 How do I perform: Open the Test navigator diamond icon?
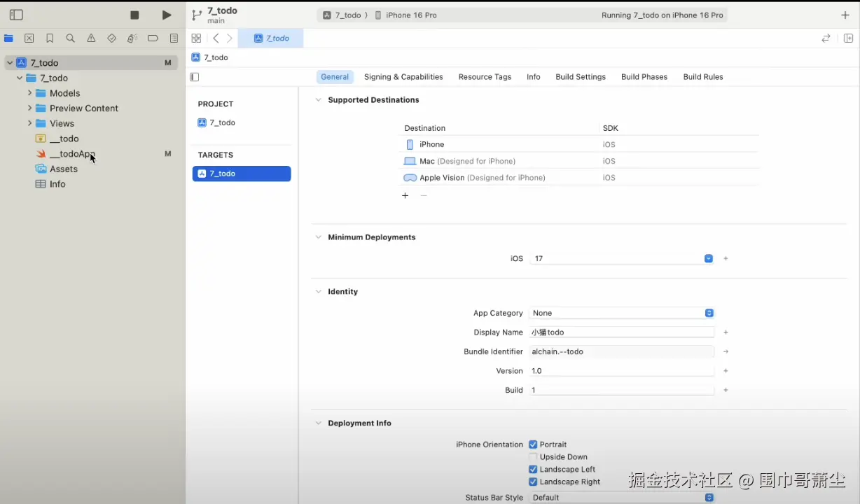[x=111, y=38]
